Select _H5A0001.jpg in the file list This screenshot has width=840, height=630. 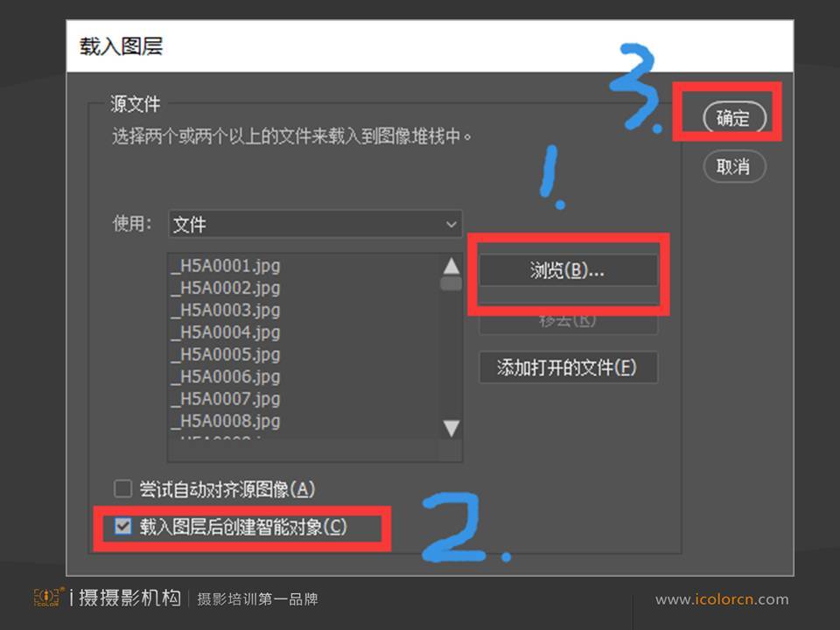click(x=226, y=266)
